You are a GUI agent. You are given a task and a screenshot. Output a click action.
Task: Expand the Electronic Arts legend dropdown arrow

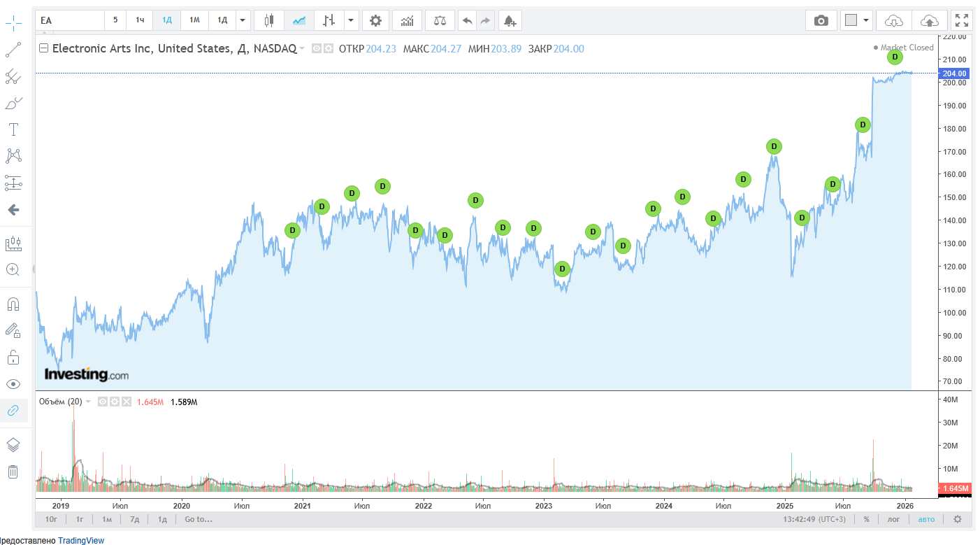click(302, 49)
